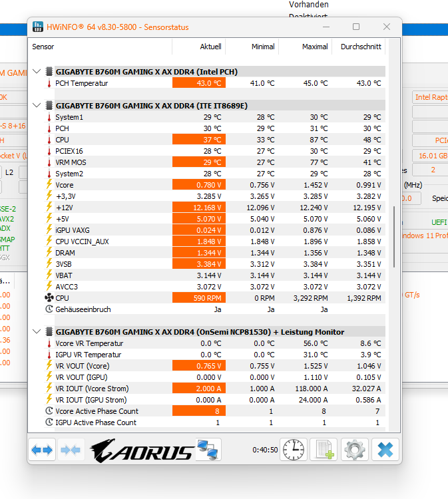Select the System2 temperature row
This screenshot has height=499, width=448.
coord(214,174)
